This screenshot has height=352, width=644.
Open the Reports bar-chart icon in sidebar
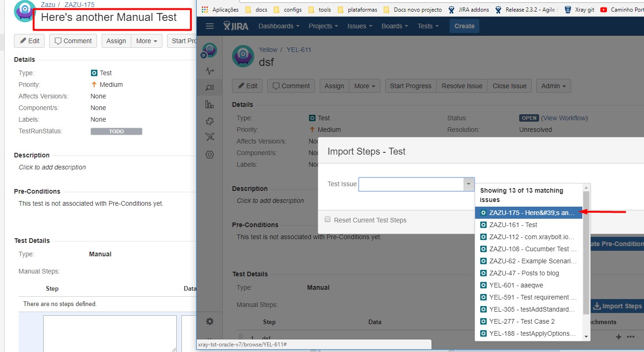point(209,104)
